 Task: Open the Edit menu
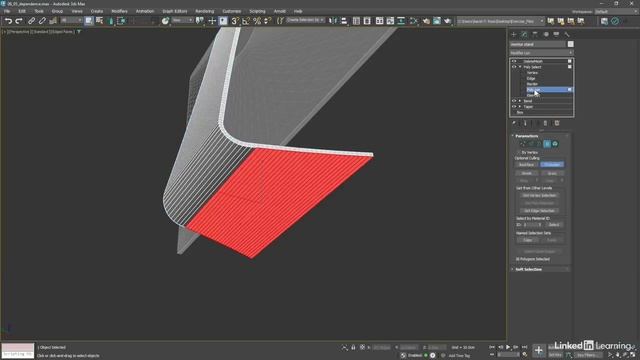tap(22, 11)
